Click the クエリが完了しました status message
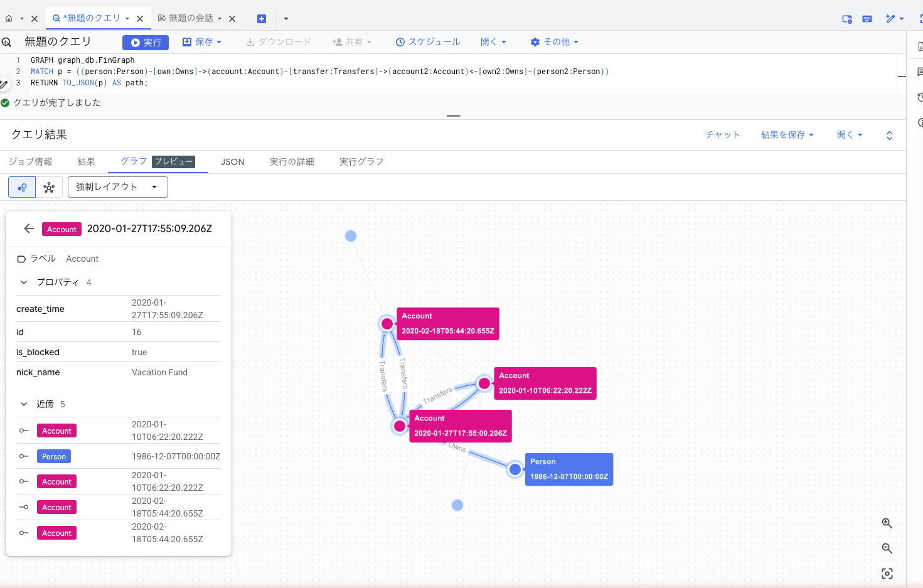Viewport: 923px width, 588px height. [57, 103]
